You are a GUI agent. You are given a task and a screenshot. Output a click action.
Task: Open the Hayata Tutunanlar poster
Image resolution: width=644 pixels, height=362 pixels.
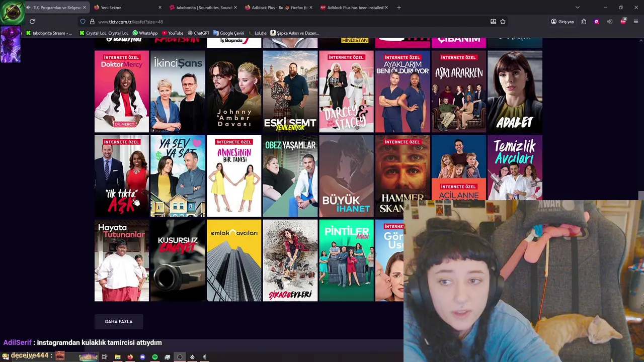click(122, 260)
